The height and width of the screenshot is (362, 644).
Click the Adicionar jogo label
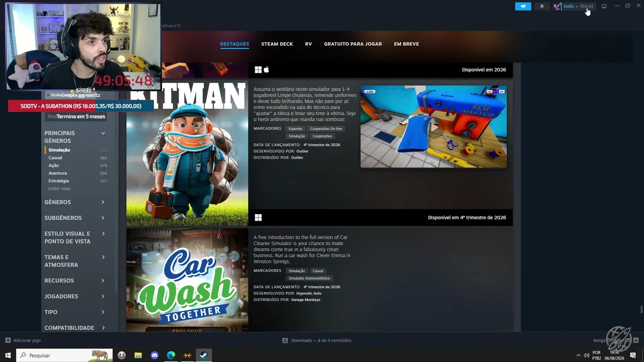point(27,340)
